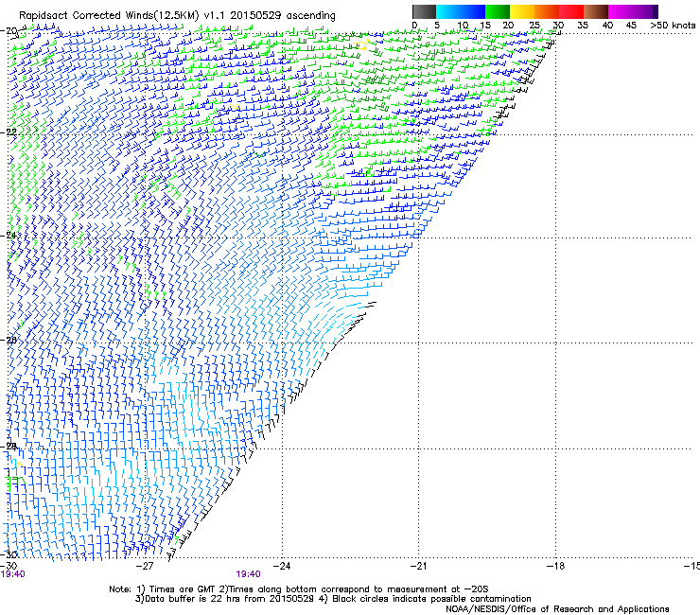700x615 pixels.
Task: Click the '30' label under the color bar
Action: [x=558, y=26]
